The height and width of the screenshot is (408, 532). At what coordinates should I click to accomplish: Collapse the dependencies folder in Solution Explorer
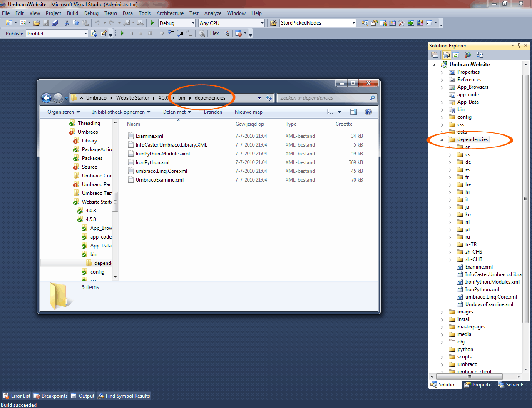[442, 140]
